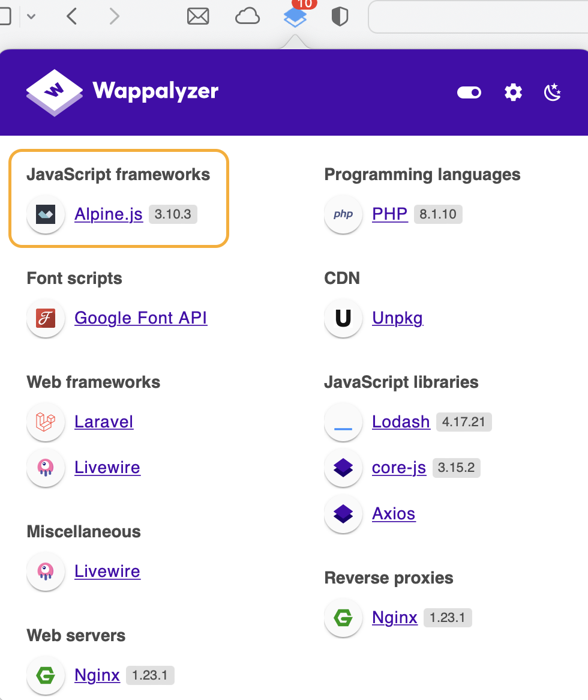
Task: Click the Miscellaneous heading
Action: click(83, 532)
